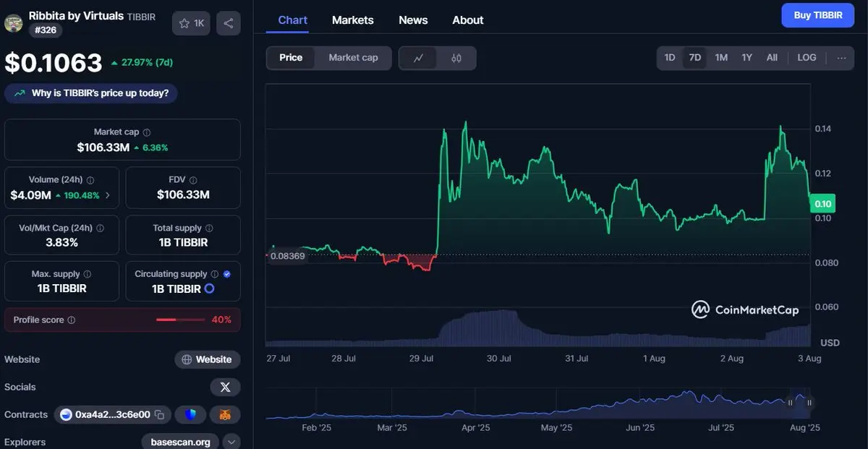Click the trend arrow icon in price-up prompt
The image size is (868, 449).
[19, 93]
